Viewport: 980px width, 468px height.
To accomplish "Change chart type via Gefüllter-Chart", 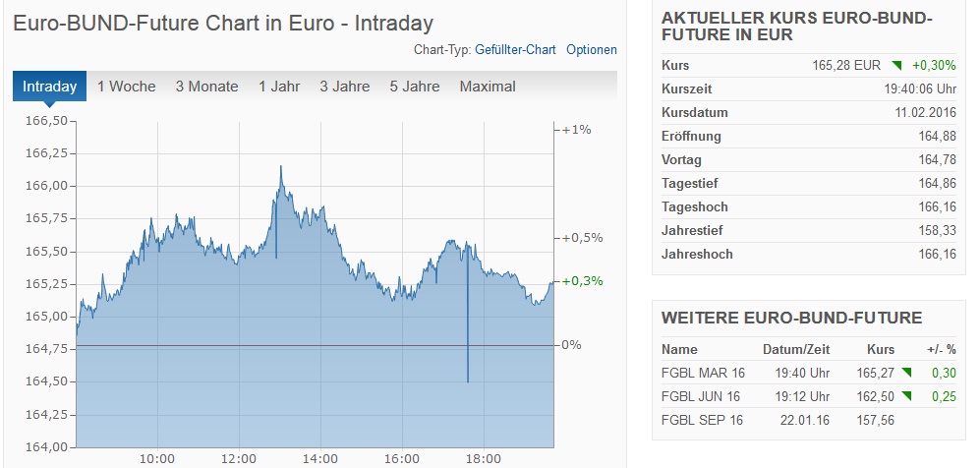I will (x=515, y=50).
